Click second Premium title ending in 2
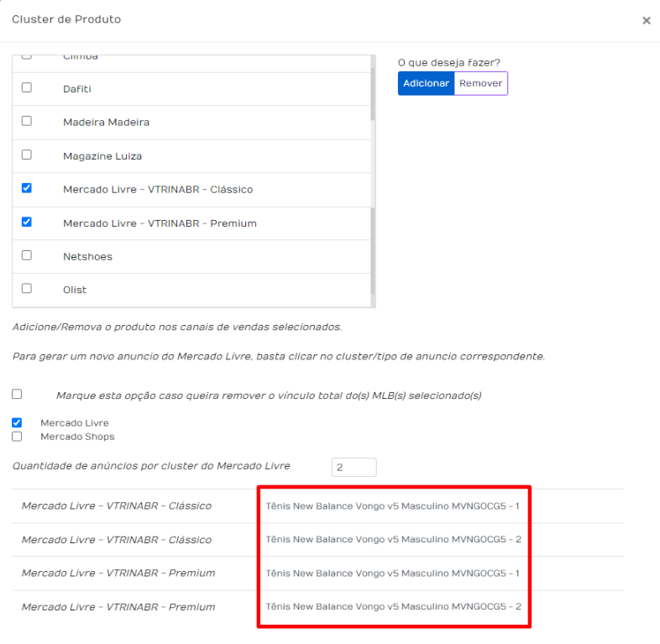This screenshot has height=644, width=660. pos(394,606)
